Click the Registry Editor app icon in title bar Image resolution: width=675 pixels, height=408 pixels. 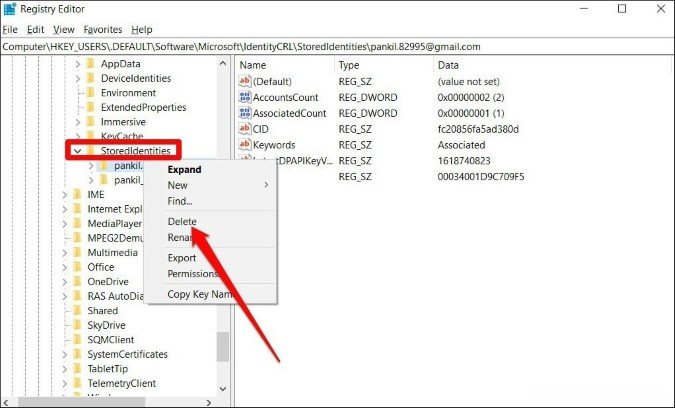click(9, 9)
